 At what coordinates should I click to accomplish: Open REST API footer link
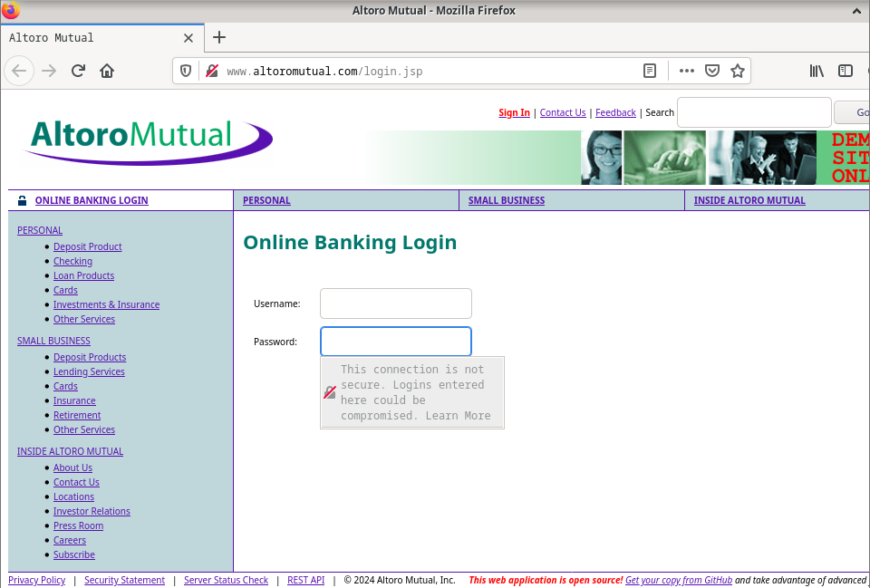[x=305, y=580]
